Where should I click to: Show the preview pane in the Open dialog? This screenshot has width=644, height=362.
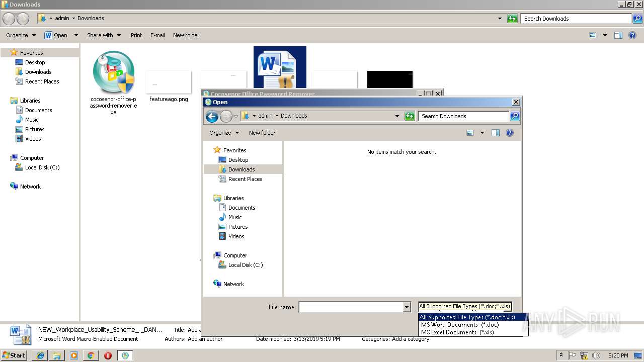point(496,133)
